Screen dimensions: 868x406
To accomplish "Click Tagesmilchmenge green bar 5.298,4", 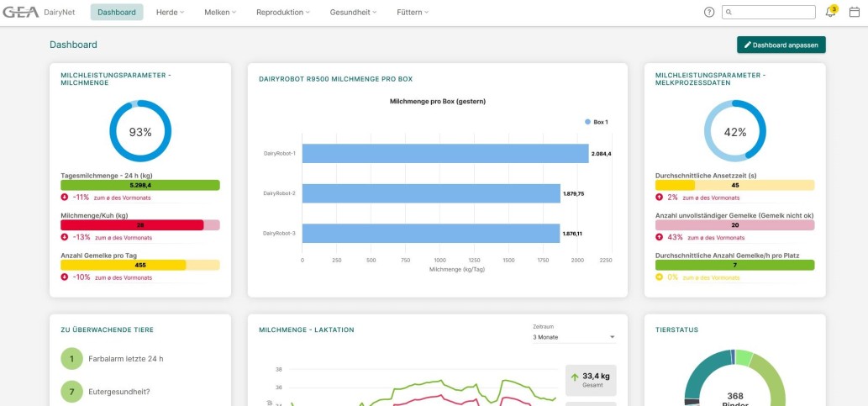I will point(140,185).
